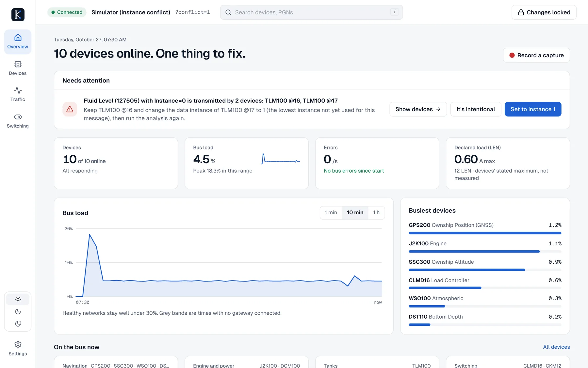Click the K app logo icon
This screenshot has width=588, height=368.
(18, 15)
